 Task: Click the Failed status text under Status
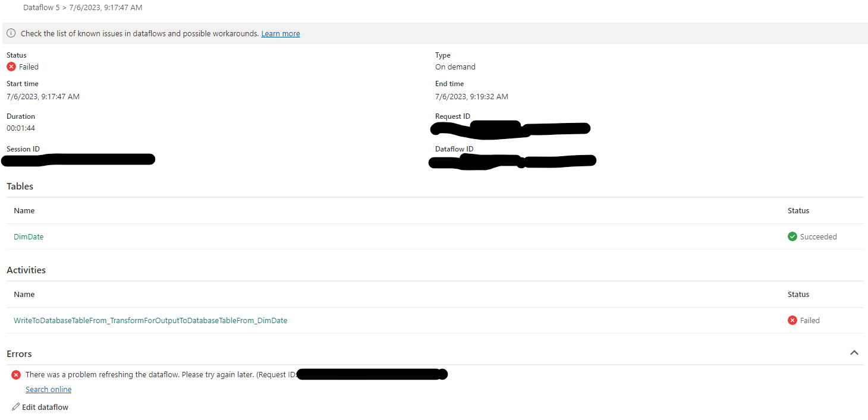coord(29,67)
